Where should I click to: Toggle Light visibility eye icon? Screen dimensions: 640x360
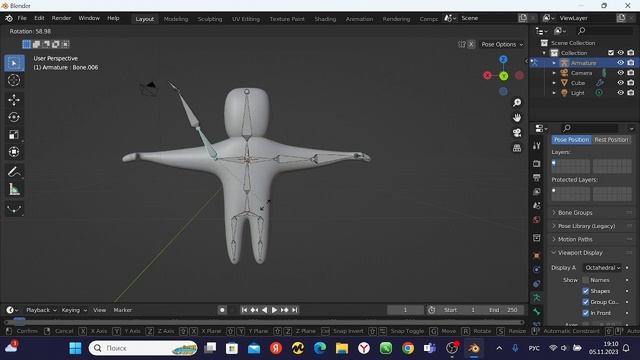(x=620, y=93)
